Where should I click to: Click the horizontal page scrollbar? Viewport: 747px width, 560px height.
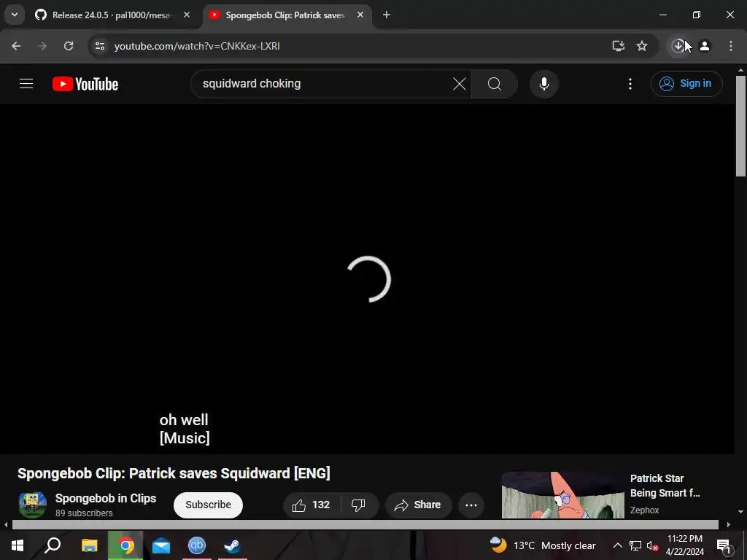click(x=365, y=525)
